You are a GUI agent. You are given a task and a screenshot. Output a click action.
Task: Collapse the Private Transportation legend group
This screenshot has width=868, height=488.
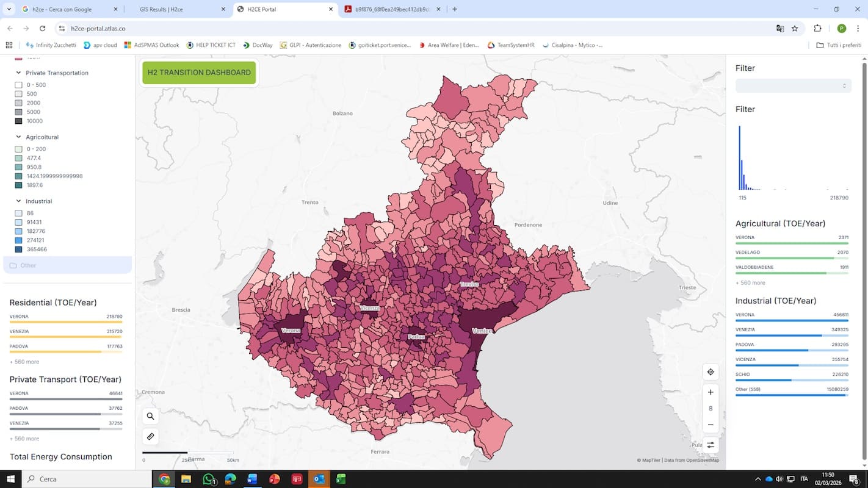pyautogui.click(x=18, y=73)
